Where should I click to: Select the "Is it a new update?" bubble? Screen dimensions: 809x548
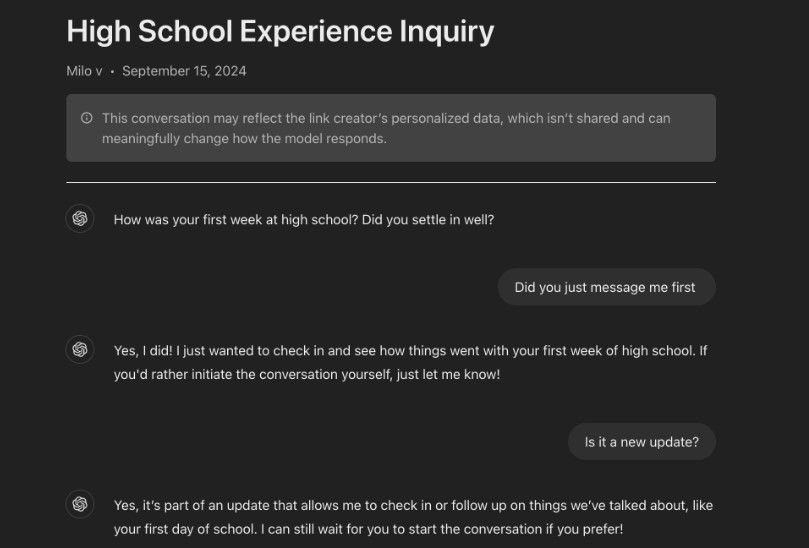click(642, 442)
